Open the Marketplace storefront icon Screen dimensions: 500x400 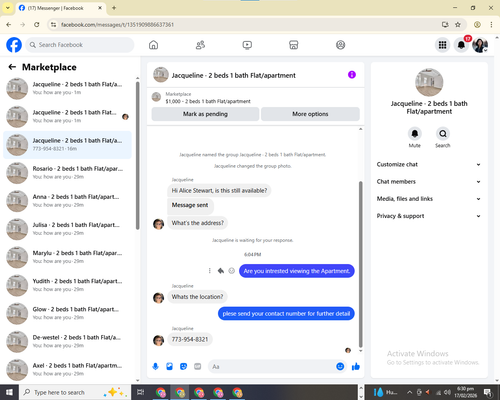point(294,45)
